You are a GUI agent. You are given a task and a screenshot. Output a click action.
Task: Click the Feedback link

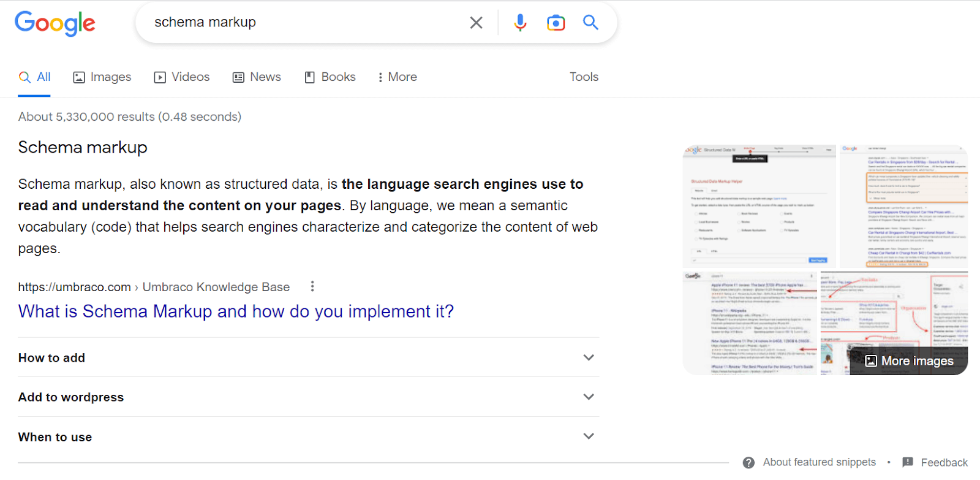pyautogui.click(x=944, y=463)
